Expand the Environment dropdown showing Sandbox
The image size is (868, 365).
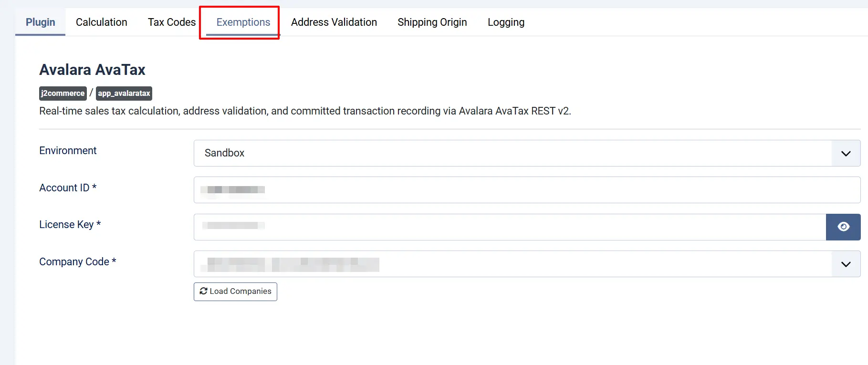coord(527,153)
